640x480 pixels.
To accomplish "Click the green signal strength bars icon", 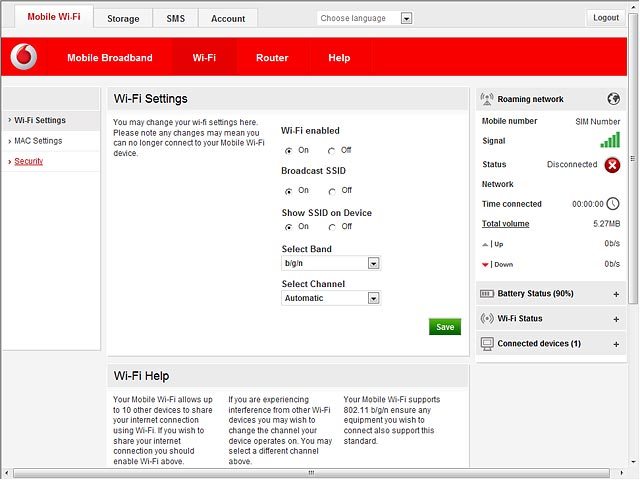I will pos(610,140).
